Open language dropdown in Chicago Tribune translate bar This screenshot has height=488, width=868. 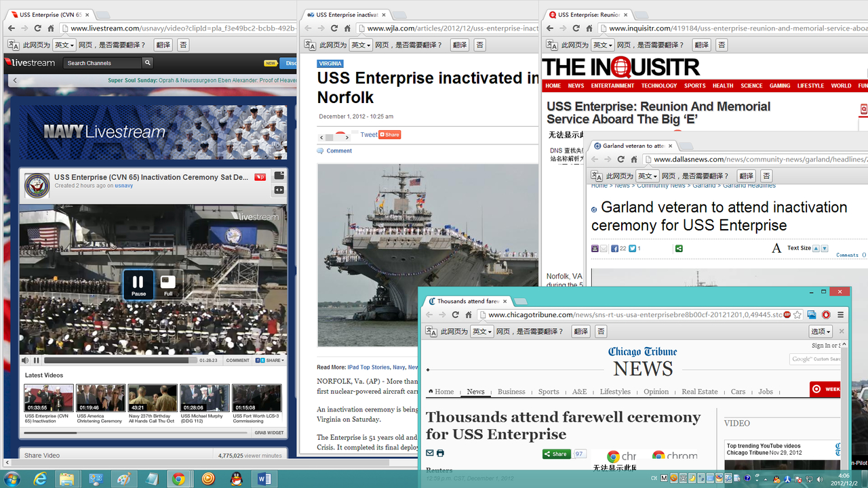coord(482,331)
